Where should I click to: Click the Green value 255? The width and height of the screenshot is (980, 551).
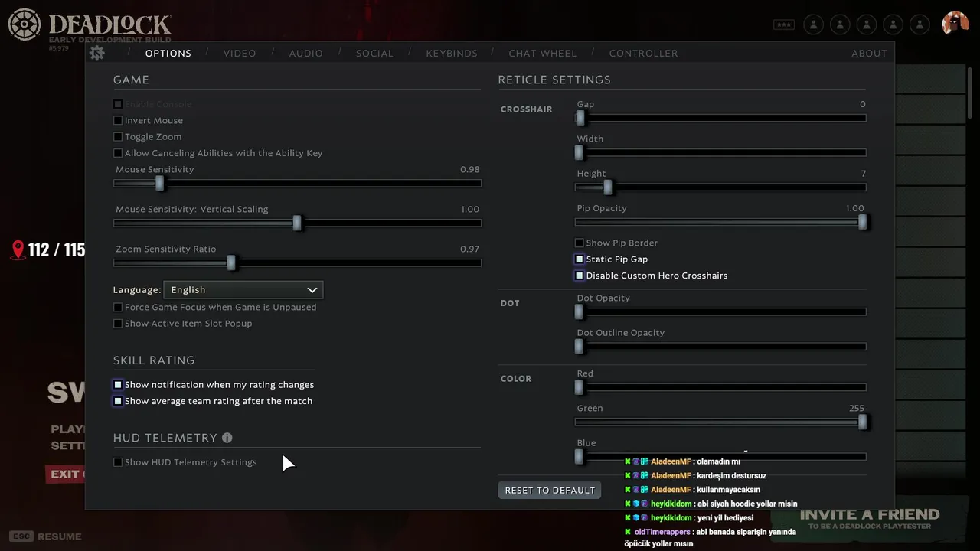857,408
